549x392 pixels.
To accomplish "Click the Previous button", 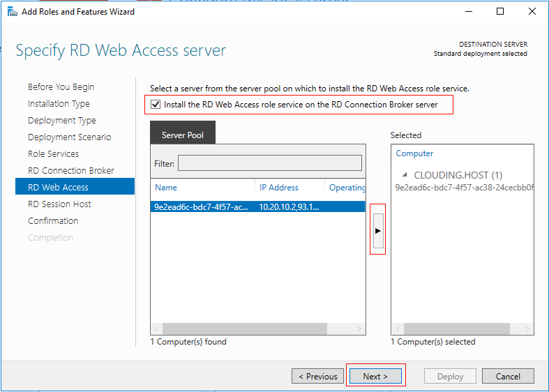I will pyautogui.click(x=317, y=376).
